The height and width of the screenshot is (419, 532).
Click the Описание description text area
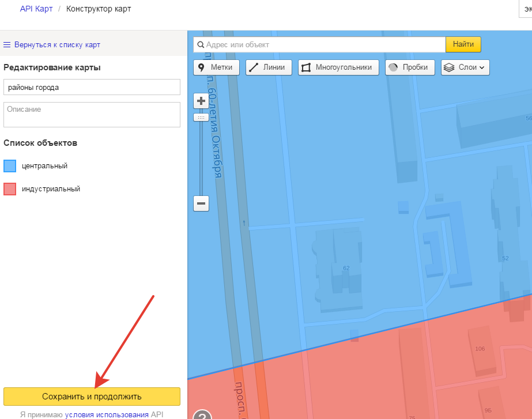coord(92,114)
